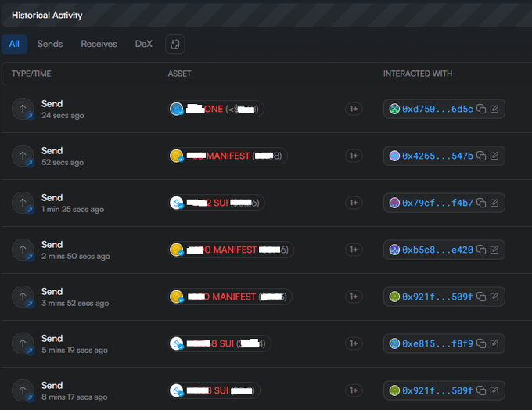The width and height of the screenshot is (532, 410).
Task: Copy address 0x921f...509f in 8 mins row
Action: click(481, 390)
